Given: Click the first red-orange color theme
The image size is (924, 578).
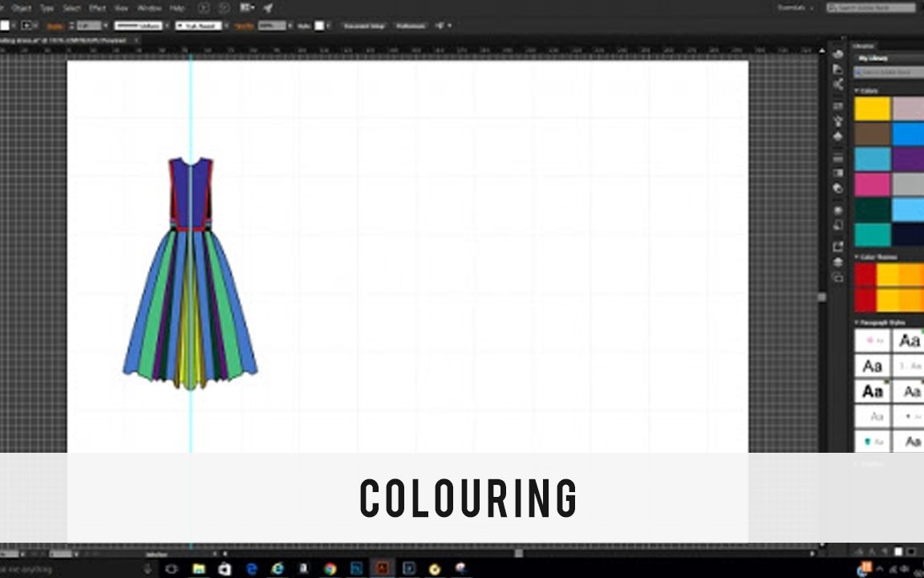Looking at the screenshot, I should [890, 275].
